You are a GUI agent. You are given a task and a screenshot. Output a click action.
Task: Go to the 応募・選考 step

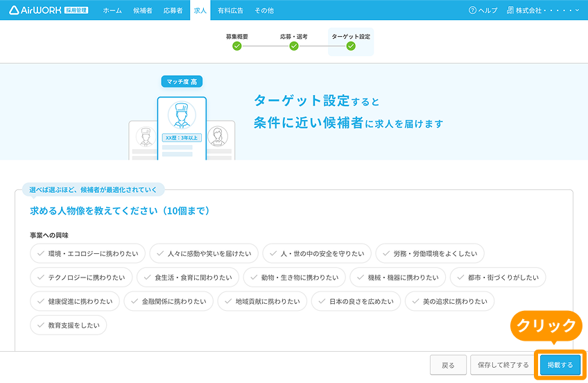point(293,41)
